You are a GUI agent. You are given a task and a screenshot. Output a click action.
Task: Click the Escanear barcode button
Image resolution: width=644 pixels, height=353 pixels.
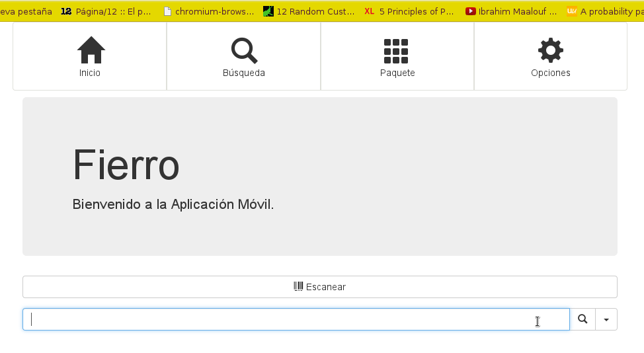pos(320,287)
